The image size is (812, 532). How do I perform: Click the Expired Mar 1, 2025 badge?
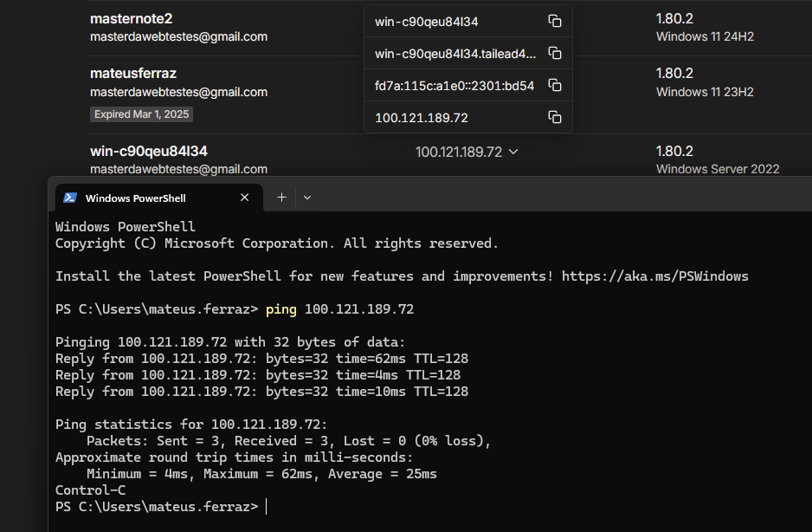click(141, 114)
